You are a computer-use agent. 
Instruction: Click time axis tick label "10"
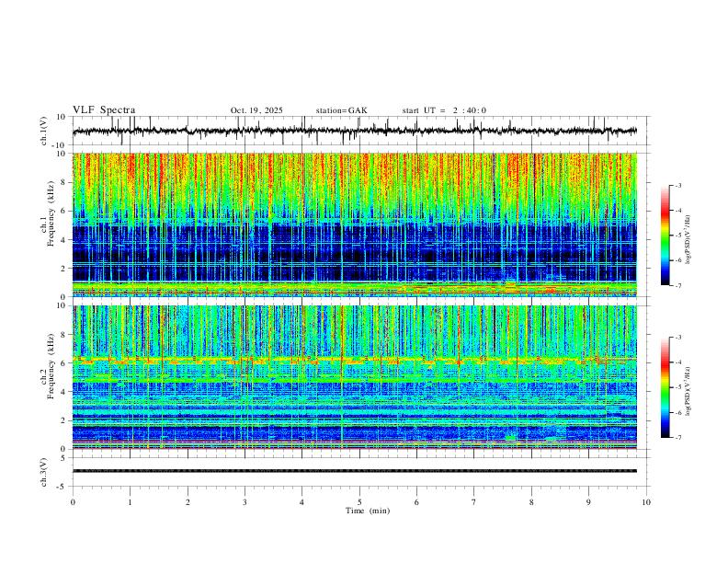[646, 502]
